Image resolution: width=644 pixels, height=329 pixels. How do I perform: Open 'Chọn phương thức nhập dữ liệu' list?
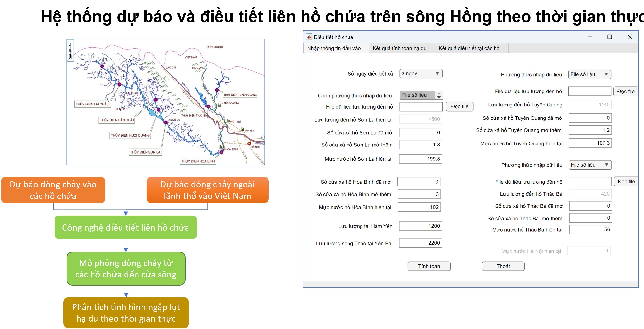(421, 95)
